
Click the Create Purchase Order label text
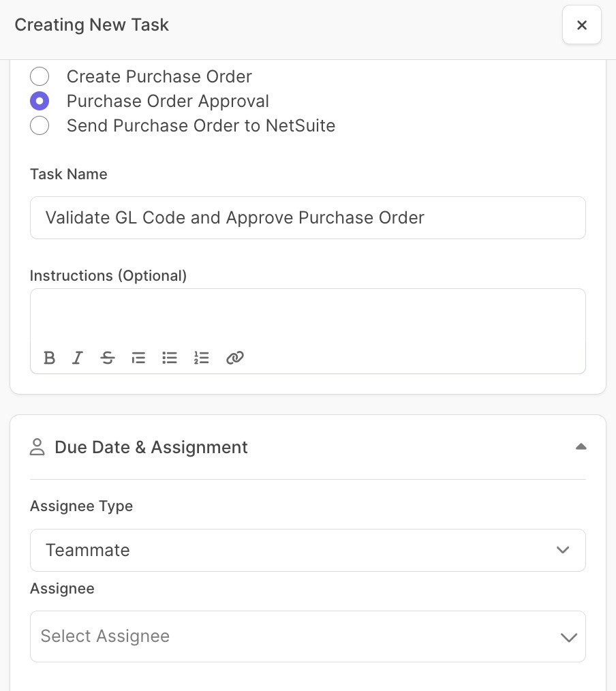159,76
